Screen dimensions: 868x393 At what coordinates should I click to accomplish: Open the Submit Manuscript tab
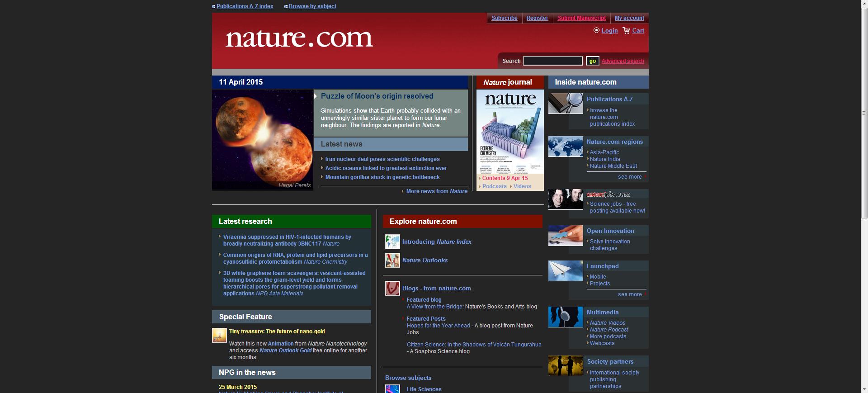coord(582,18)
